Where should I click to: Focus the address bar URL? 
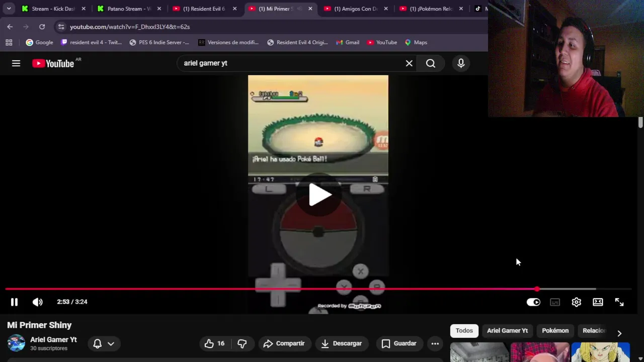(x=130, y=27)
